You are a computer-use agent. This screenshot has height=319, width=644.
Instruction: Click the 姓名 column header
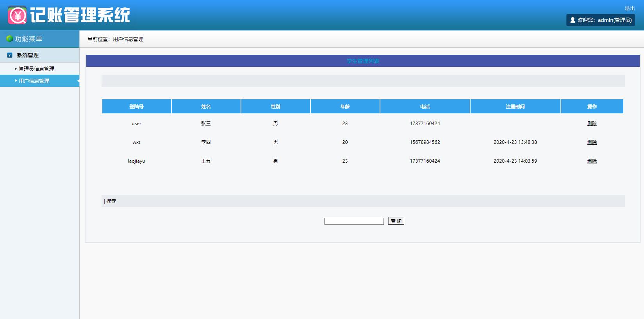(x=206, y=106)
